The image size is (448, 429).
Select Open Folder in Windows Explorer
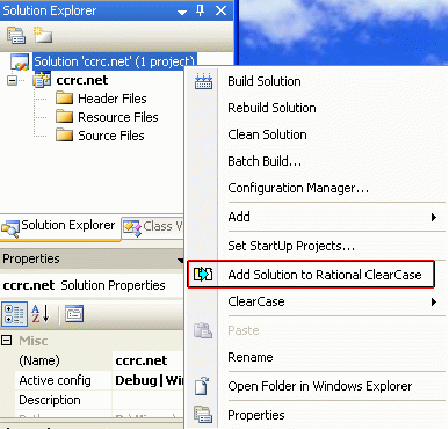pos(320,386)
